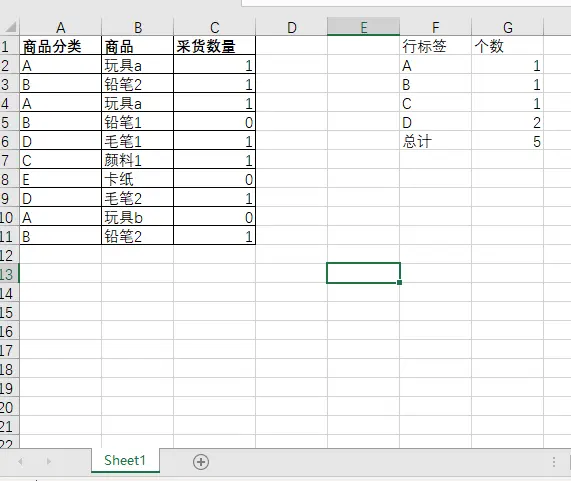Screen dimensions: 571x481
Task: Select row 12 header
Action: coord(8,255)
